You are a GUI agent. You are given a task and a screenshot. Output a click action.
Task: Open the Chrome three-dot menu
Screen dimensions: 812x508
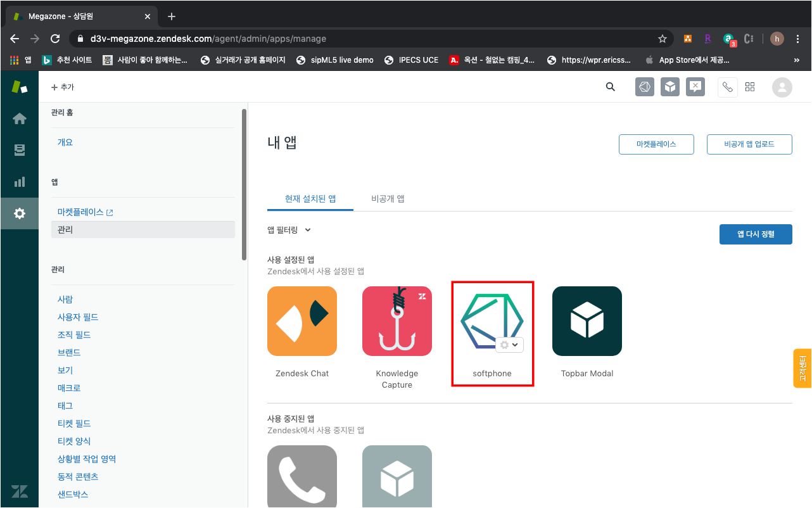tap(797, 39)
